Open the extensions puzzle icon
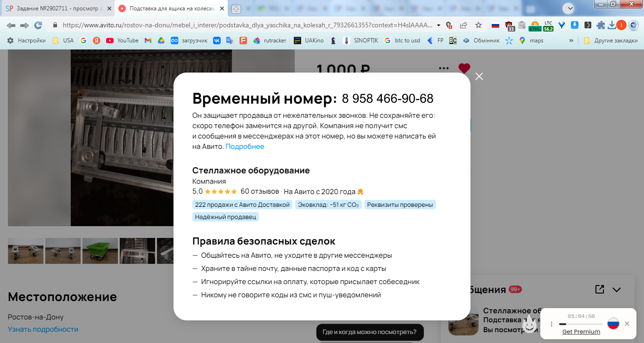 (601, 25)
